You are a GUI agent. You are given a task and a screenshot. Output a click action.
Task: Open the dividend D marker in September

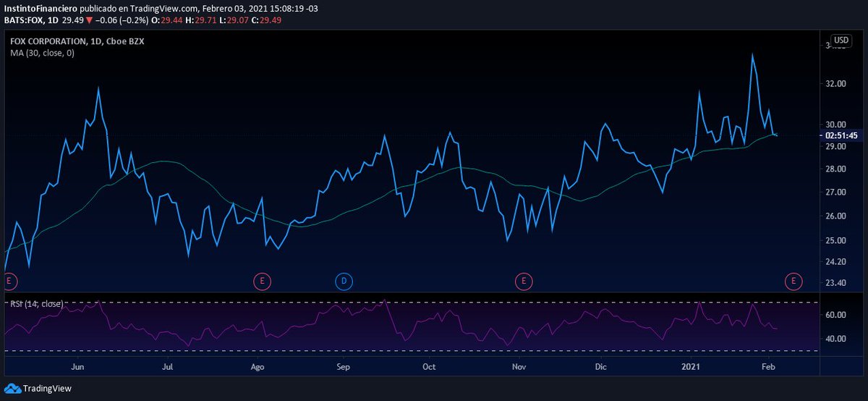point(344,280)
